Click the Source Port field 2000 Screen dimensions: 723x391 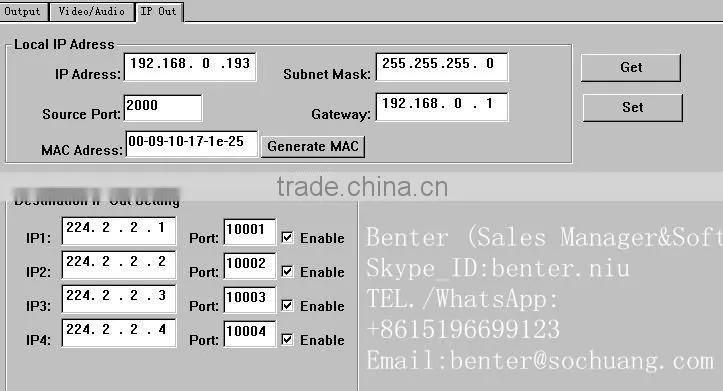coord(163,108)
